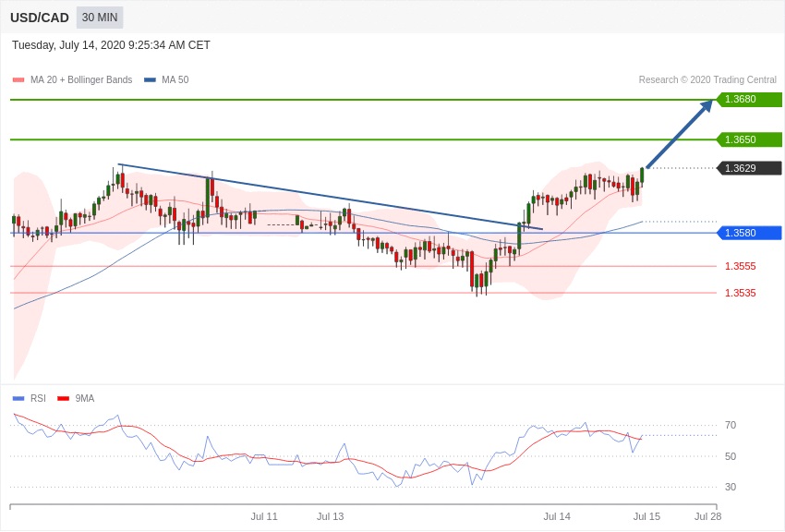The height and width of the screenshot is (532, 785).
Task: Click the red MA 20 legend swatch
Action: (18, 80)
